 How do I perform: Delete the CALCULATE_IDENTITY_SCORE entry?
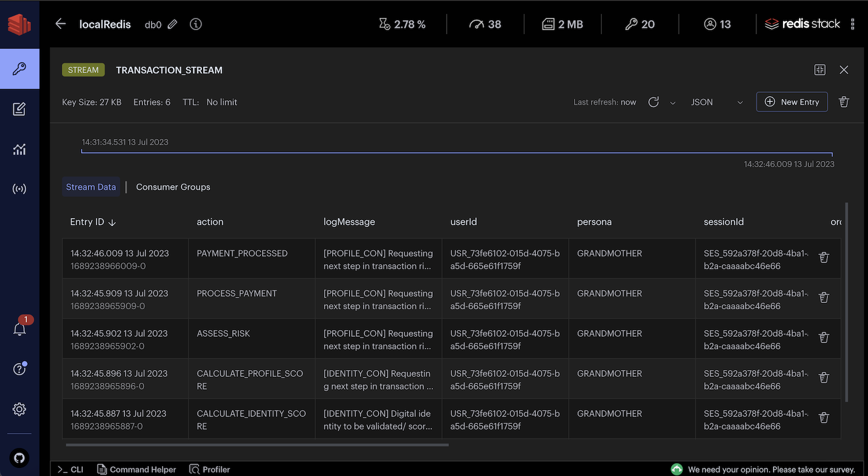tap(824, 418)
